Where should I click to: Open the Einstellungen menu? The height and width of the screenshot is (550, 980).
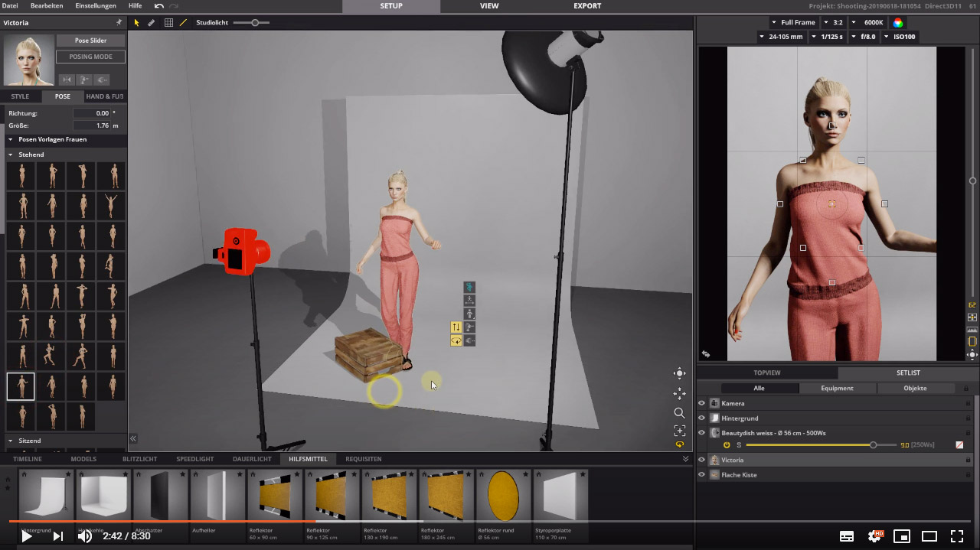tap(96, 6)
